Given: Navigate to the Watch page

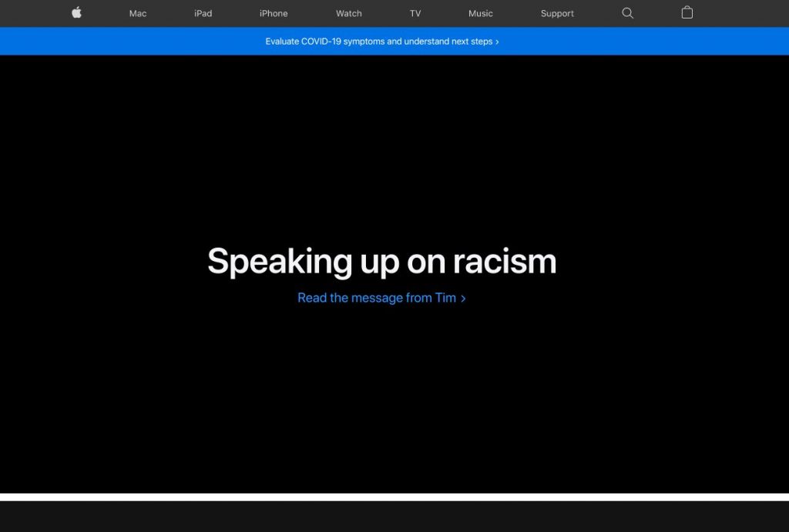Looking at the screenshot, I should click(x=349, y=13).
